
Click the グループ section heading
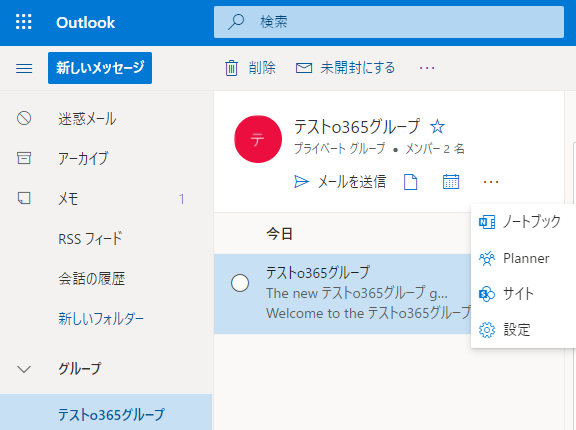pyautogui.click(x=79, y=369)
